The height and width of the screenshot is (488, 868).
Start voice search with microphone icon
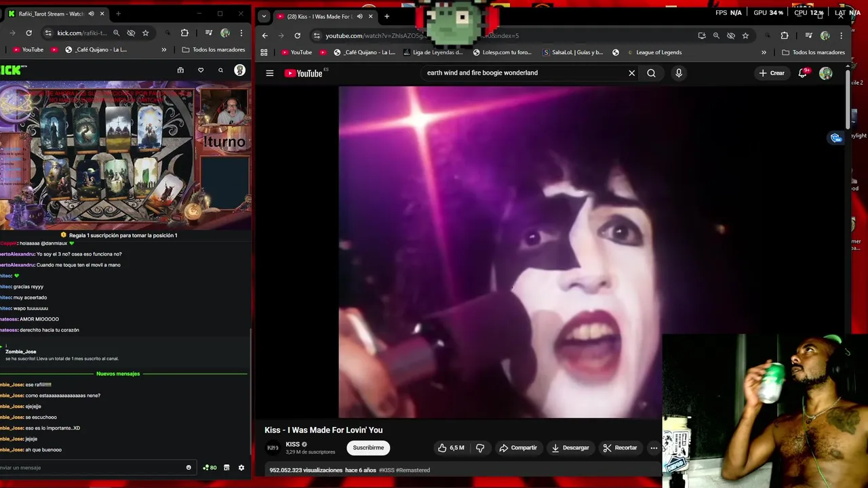point(679,73)
